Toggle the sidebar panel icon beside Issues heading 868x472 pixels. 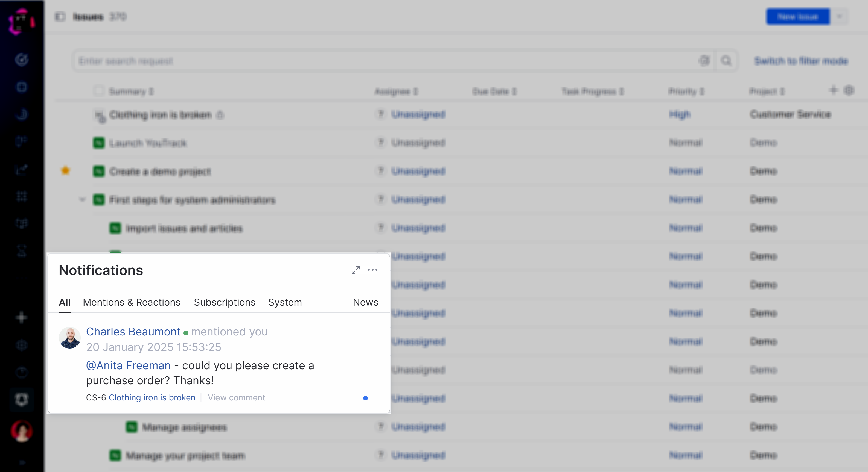pyautogui.click(x=60, y=16)
